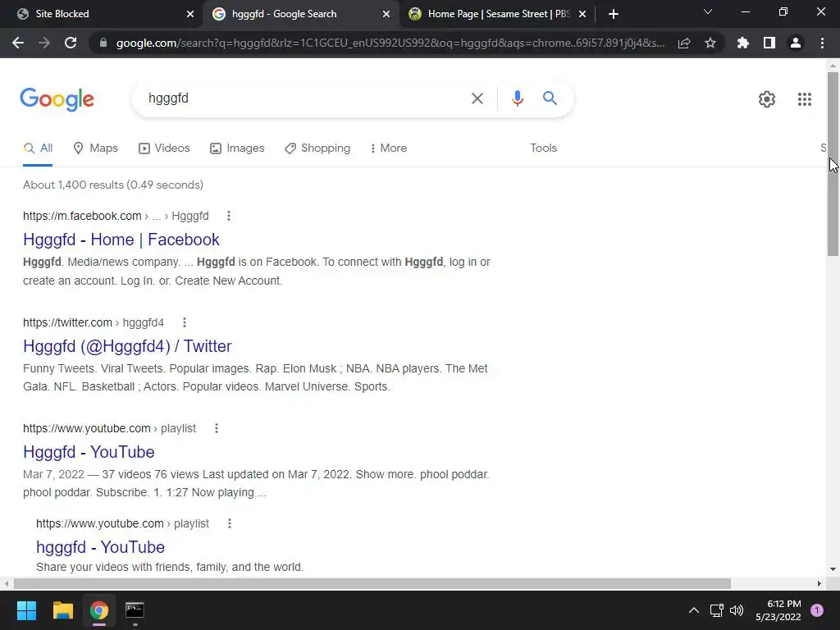The image size is (840, 630).
Task: Click the vertical scrollbar thumb
Action: tap(833, 163)
